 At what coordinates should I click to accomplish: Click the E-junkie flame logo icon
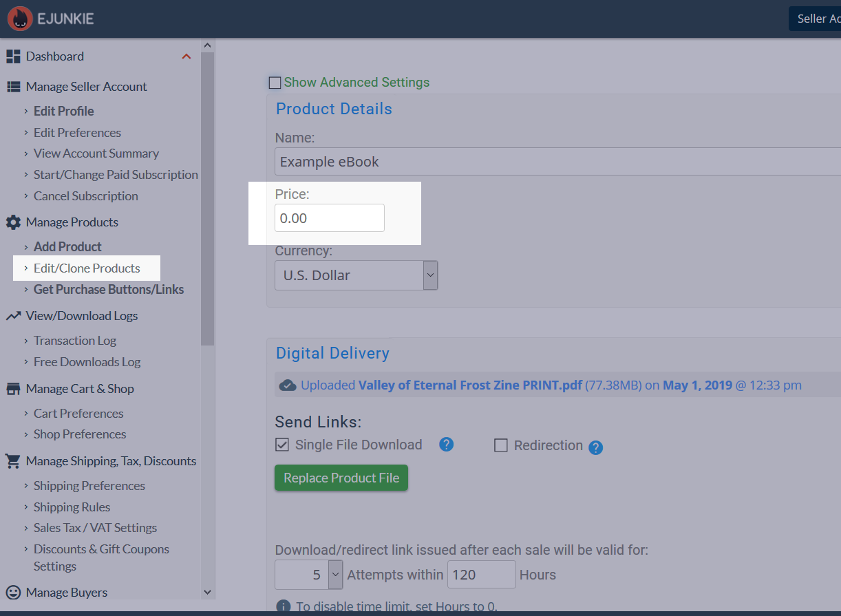coord(20,19)
